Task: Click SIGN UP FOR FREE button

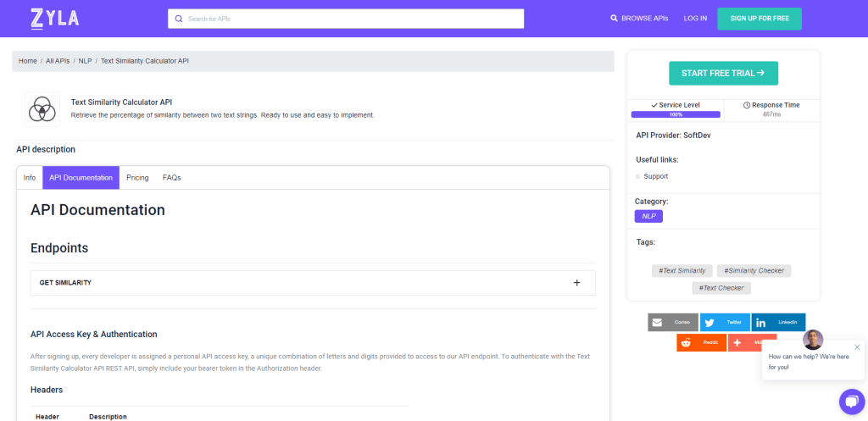Action: pyautogui.click(x=759, y=19)
